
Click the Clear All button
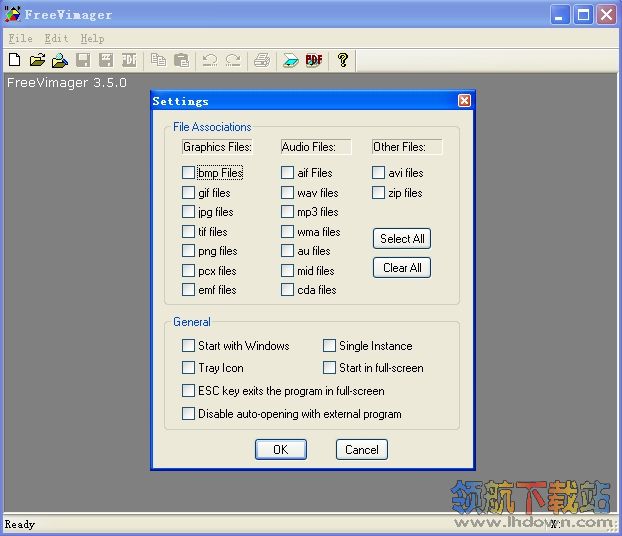tap(402, 268)
